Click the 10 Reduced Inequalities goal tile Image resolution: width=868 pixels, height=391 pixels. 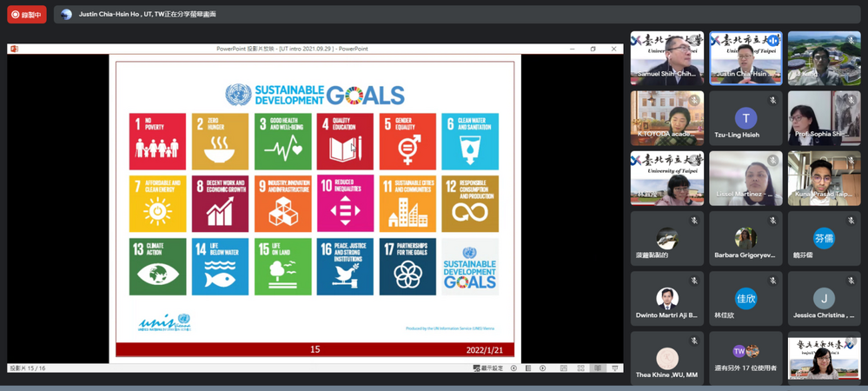[346, 204]
